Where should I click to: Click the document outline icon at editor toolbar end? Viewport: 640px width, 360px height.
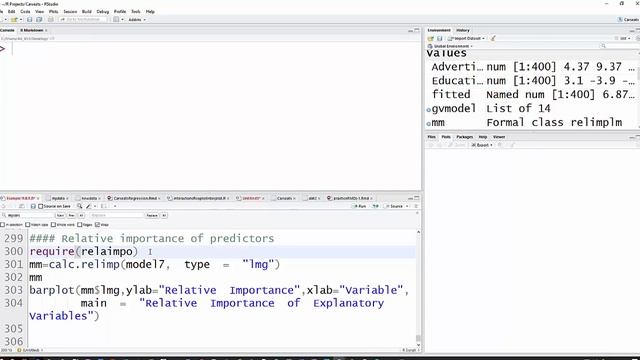click(416, 206)
